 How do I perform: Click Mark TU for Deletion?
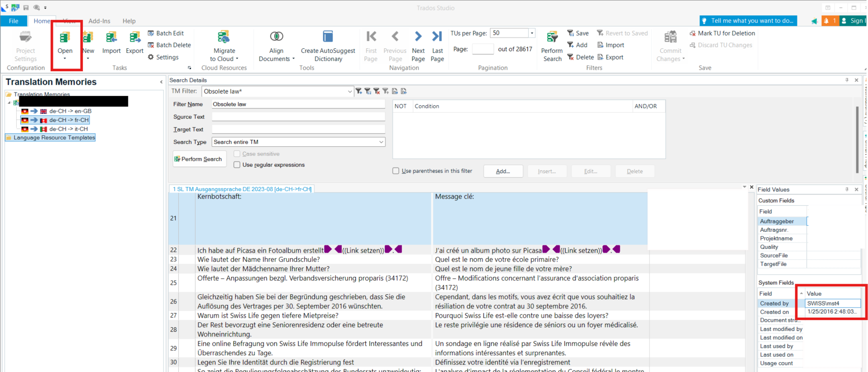(722, 33)
